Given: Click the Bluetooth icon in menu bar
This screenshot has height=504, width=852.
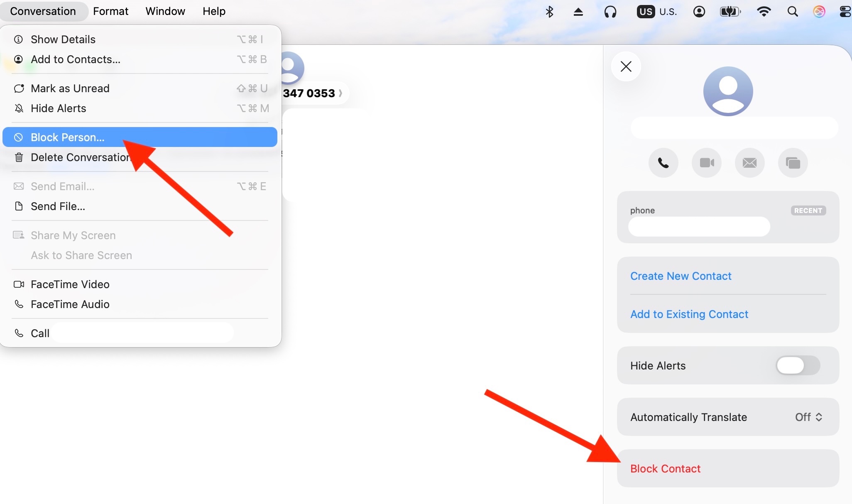Looking at the screenshot, I should click(x=549, y=12).
